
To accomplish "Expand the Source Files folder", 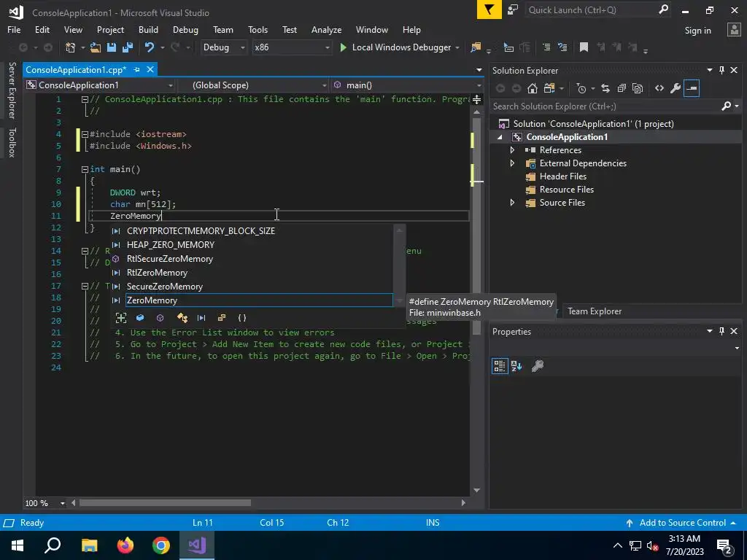I will pyautogui.click(x=512, y=203).
